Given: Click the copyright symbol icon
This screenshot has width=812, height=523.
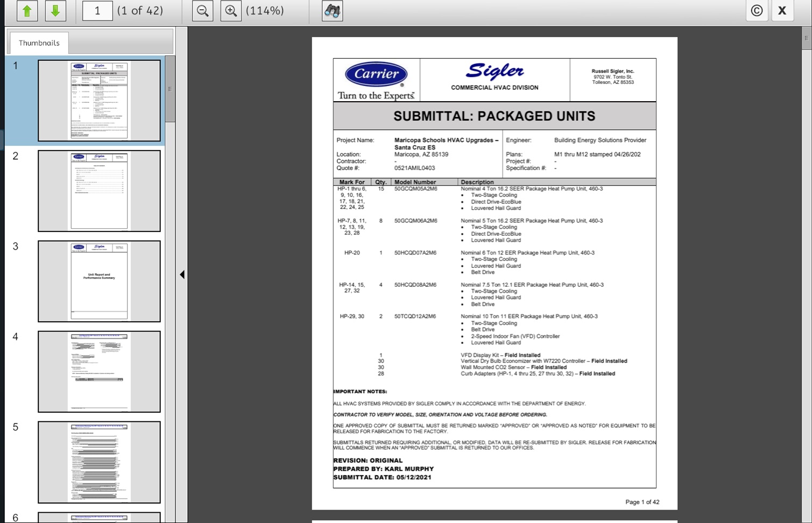Looking at the screenshot, I should pos(757,11).
